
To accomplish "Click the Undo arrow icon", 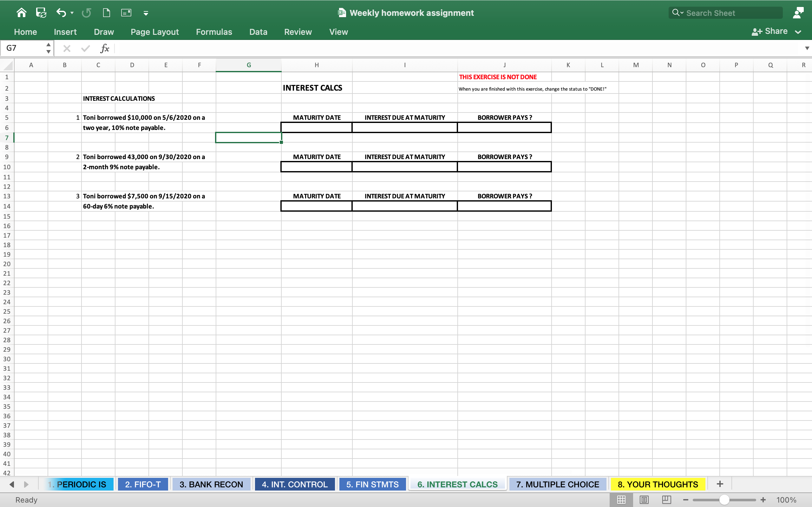I will click(61, 13).
